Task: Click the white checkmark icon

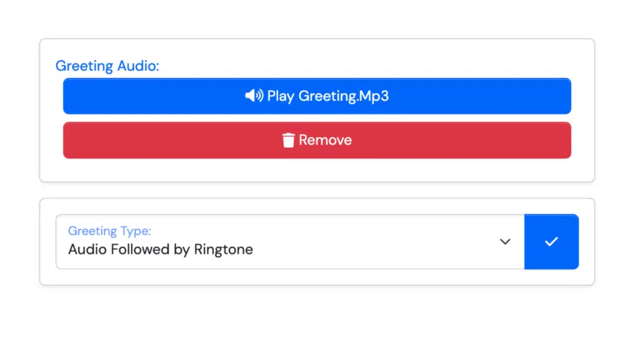Action: click(551, 242)
